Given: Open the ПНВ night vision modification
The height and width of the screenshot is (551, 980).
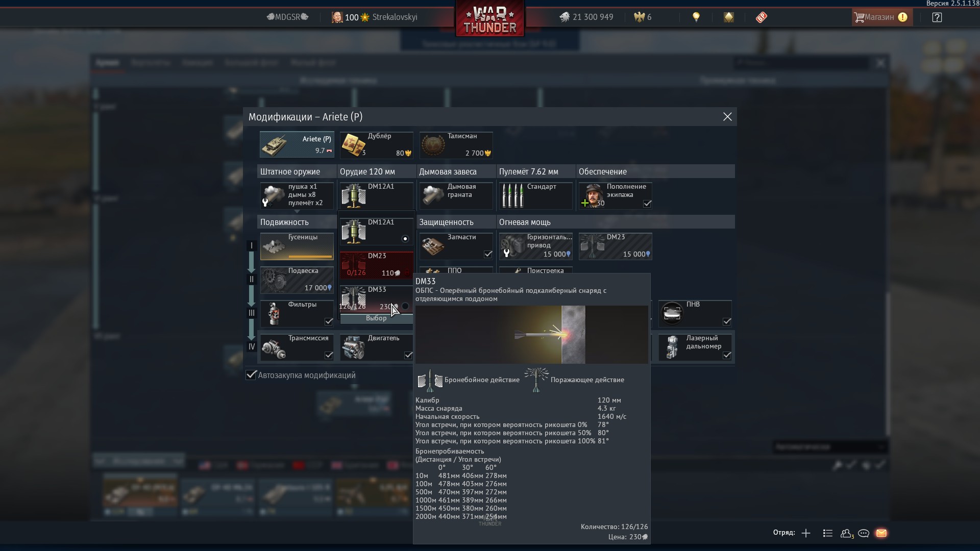Looking at the screenshot, I should click(695, 313).
